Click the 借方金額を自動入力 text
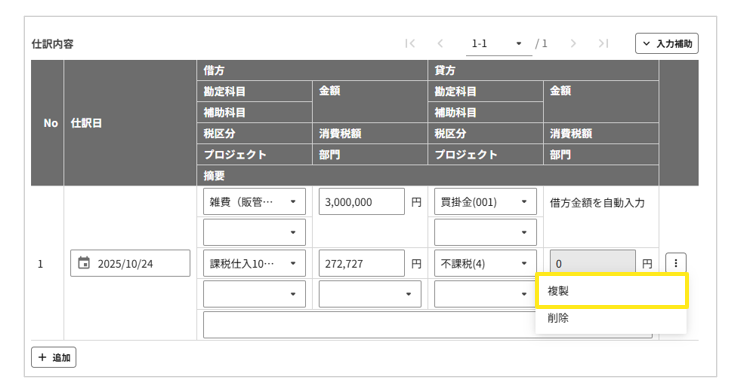 pos(597,203)
